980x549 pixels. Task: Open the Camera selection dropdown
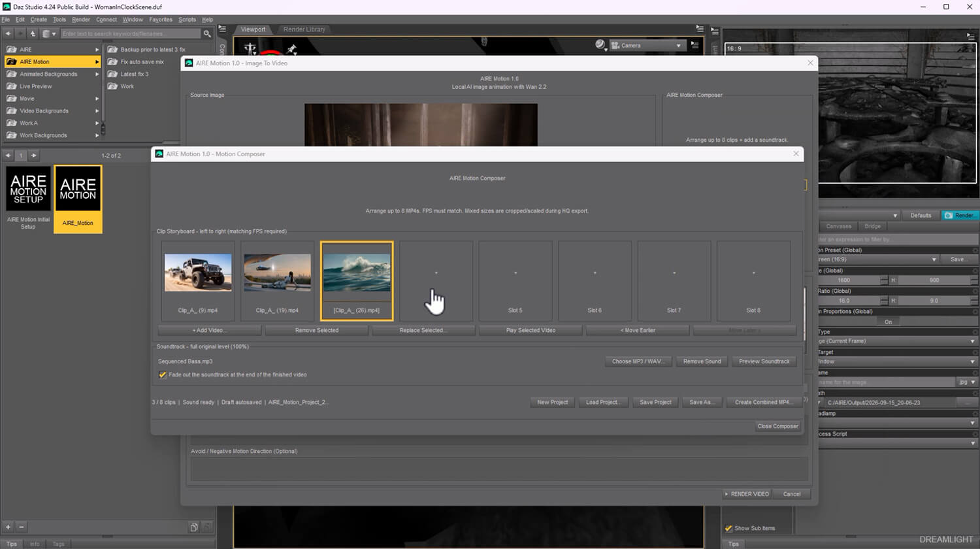coord(647,46)
